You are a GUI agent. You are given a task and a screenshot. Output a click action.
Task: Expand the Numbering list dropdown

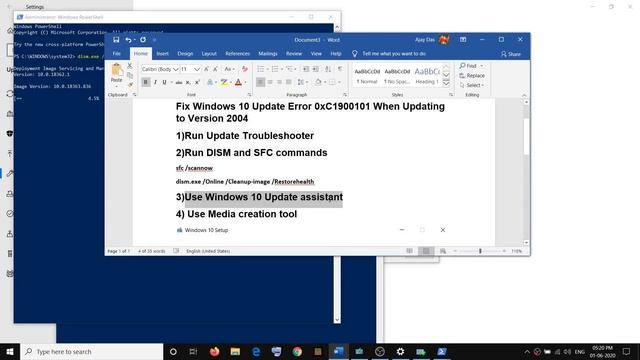(282, 69)
